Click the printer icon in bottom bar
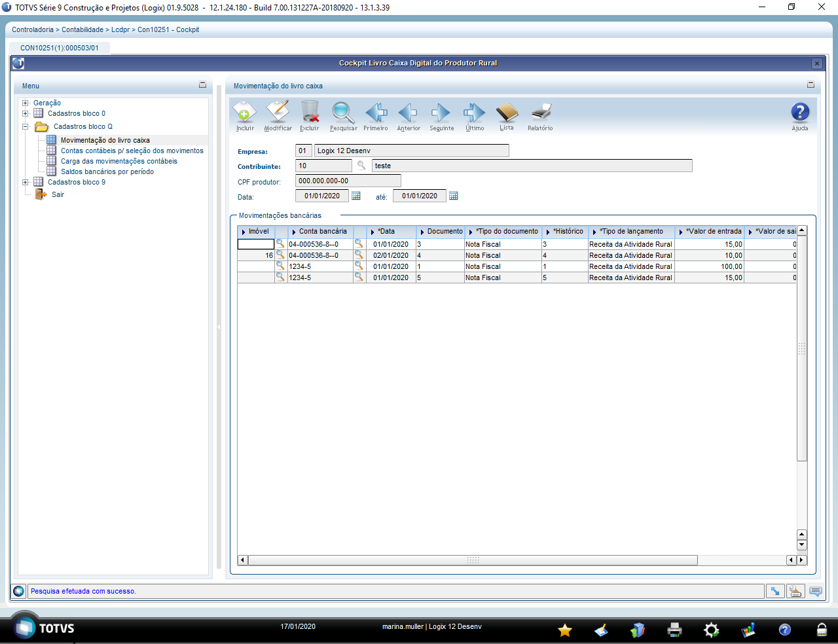This screenshot has height=644, width=838. 674,630
